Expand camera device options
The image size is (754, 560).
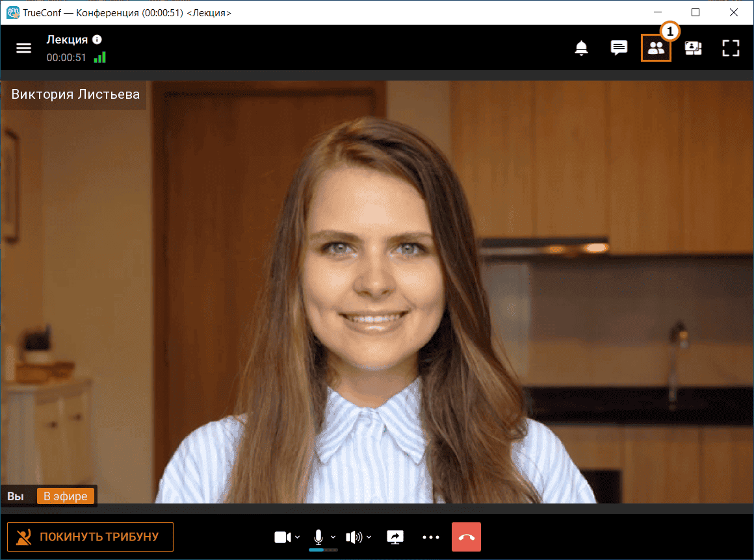pos(298,537)
